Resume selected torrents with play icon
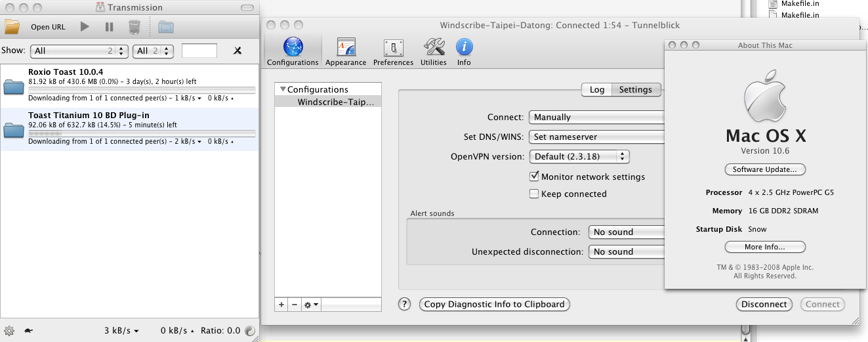The image size is (868, 342). (x=85, y=27)
